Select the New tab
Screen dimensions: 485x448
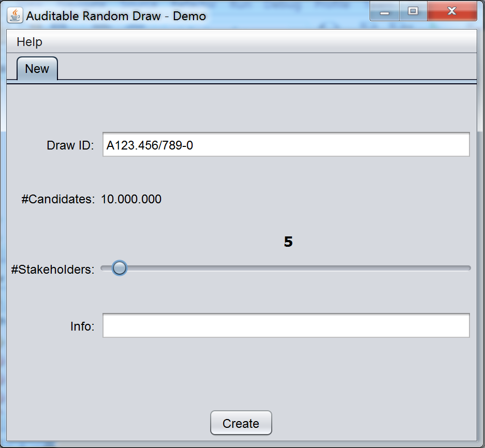(37, 69)
